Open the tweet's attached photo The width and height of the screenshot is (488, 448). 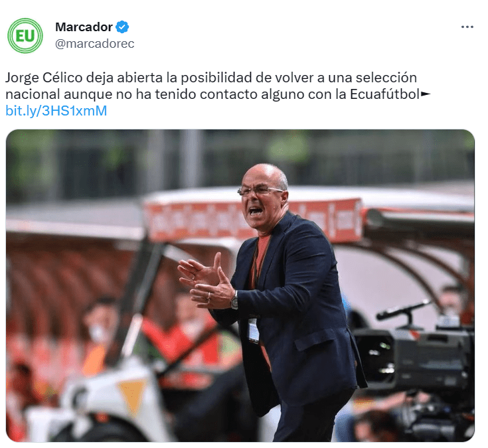(240, 285)
